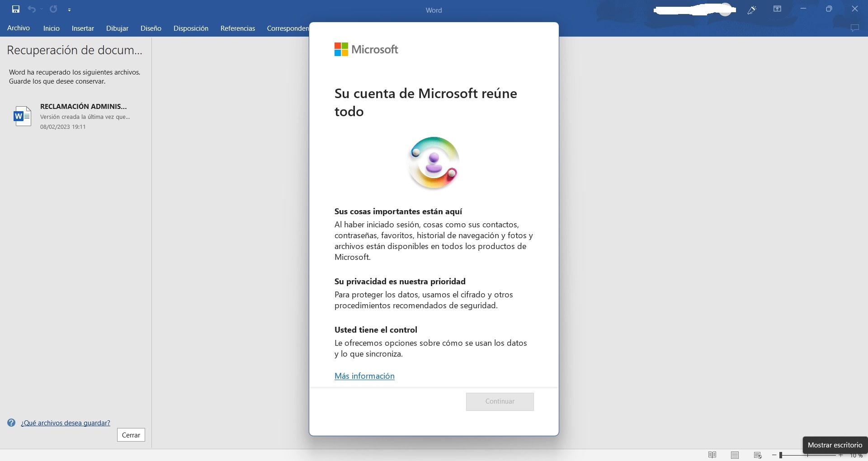Minimize the Word window
The image size is (868, 461).
pyautogui.click(x=803, y=9)
